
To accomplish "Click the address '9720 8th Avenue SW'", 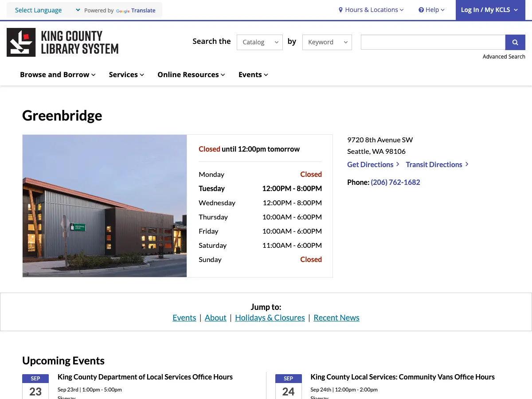I will point(380,140).
